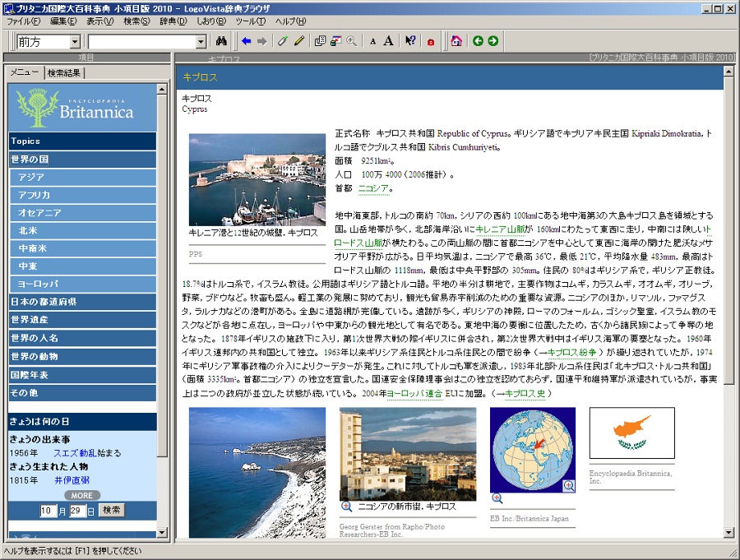
Task: Open 世界の人名 category
Action: (82, 338)
